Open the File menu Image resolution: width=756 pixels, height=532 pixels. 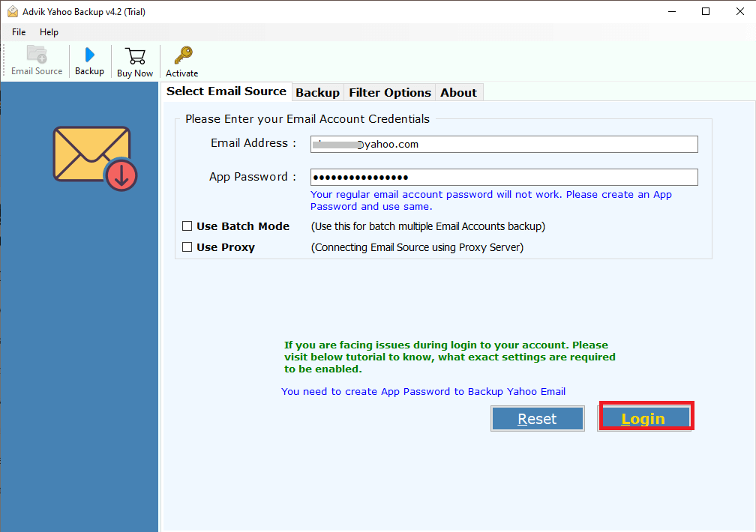[19, 32]
